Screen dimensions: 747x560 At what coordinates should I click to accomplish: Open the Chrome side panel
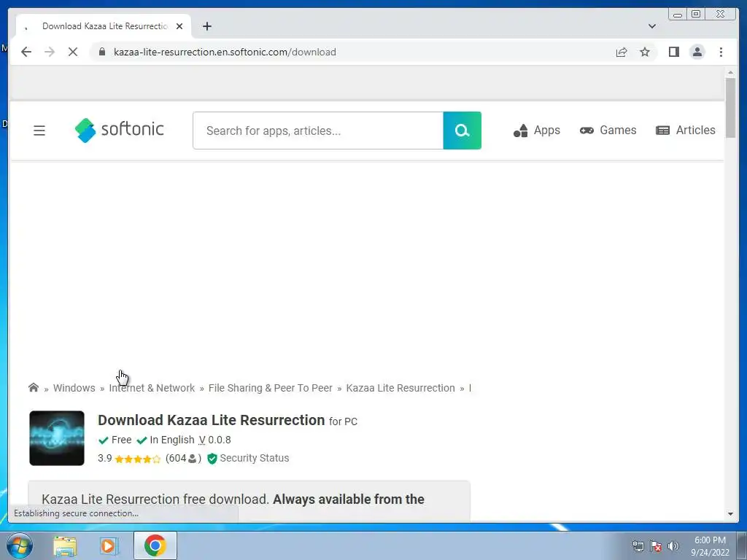(673, 52)
